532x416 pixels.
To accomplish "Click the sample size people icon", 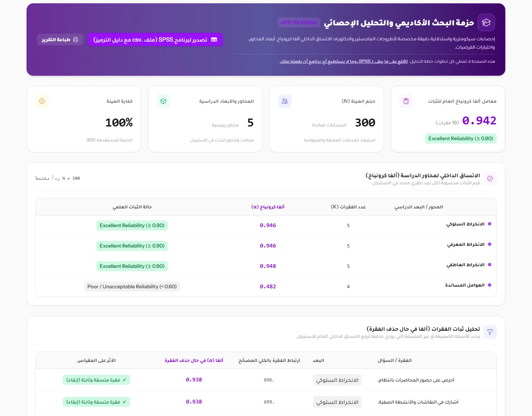I will point(285,101).
